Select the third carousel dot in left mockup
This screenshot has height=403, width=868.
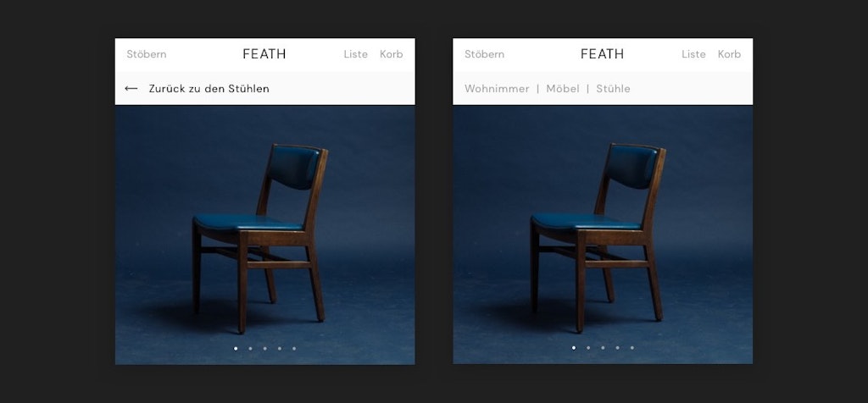point(264,348)
